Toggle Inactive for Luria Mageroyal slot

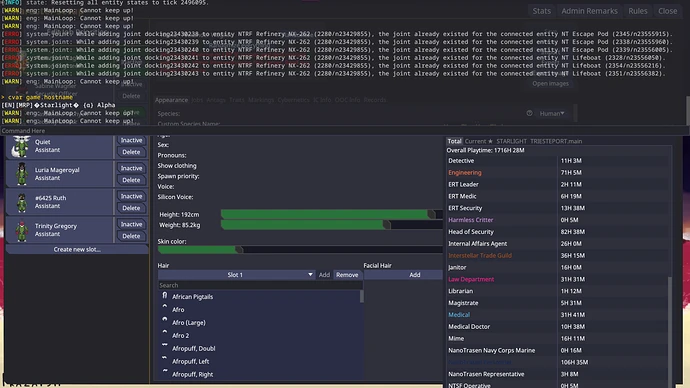pyautogui.click(x=131, y=168)
